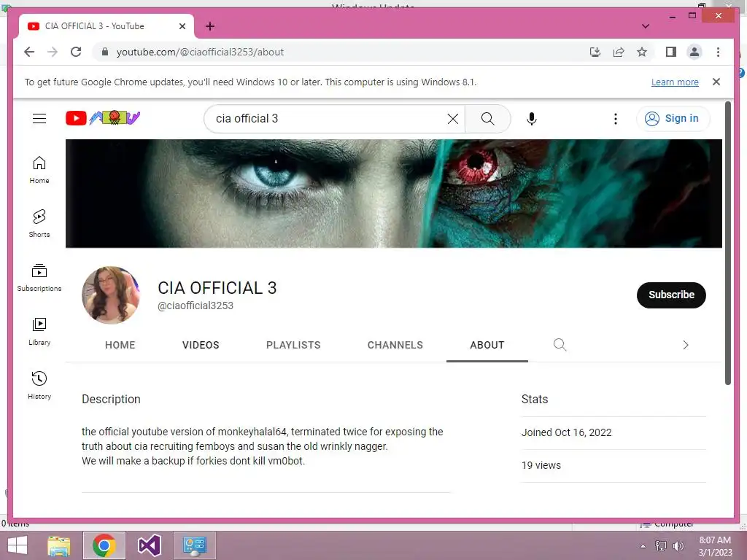Click the Chrome taskbar icon
Image resolution: width=747 pixels, height=560 pixels.
(x=104, y=545)
